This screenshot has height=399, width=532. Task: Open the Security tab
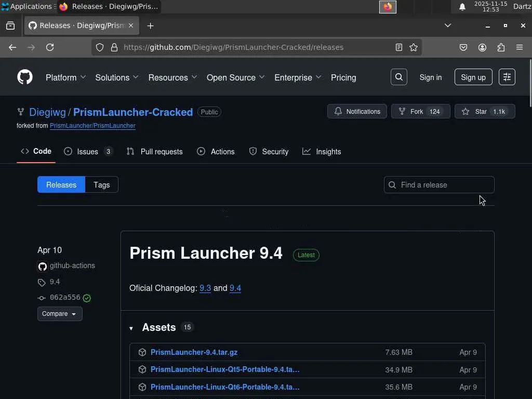(x=269, y=151)
